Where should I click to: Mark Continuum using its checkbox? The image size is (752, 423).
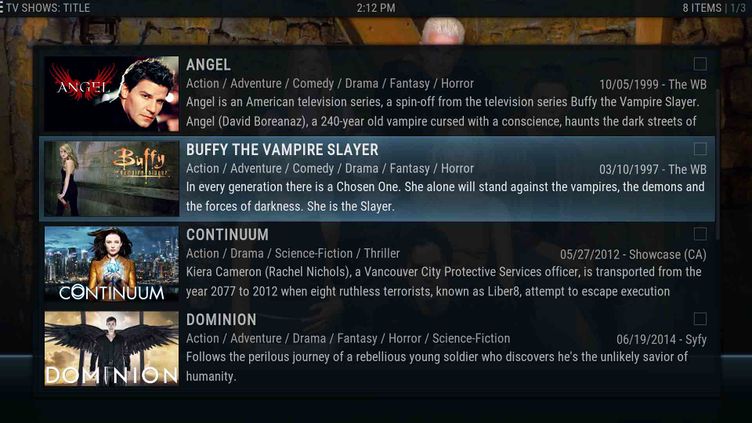[700, 234]
